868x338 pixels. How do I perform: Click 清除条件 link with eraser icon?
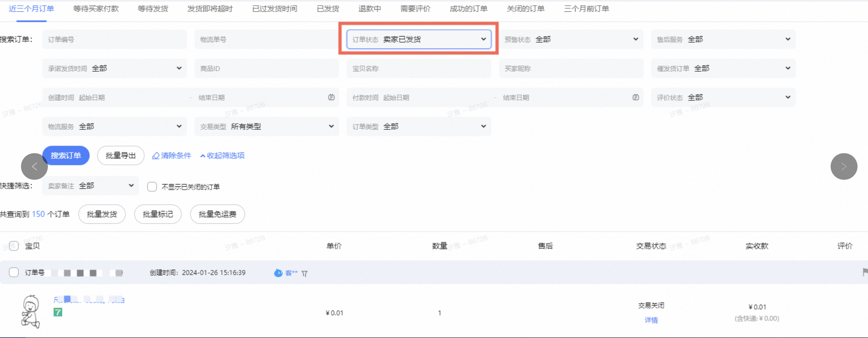pos(171,155)
